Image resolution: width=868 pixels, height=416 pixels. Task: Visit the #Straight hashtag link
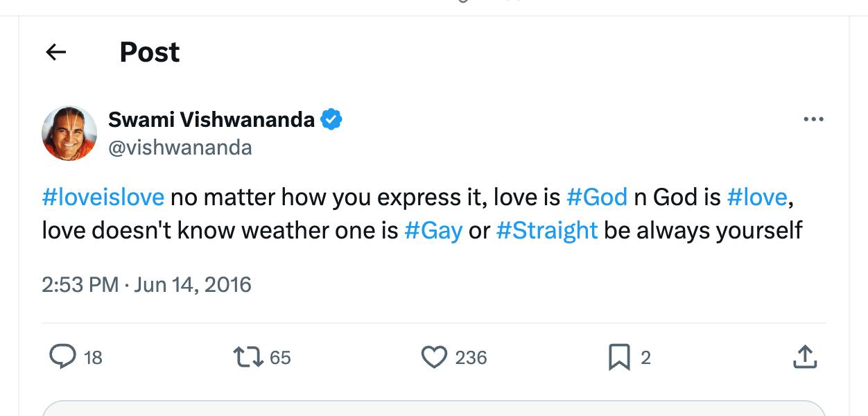click(547, 230)
